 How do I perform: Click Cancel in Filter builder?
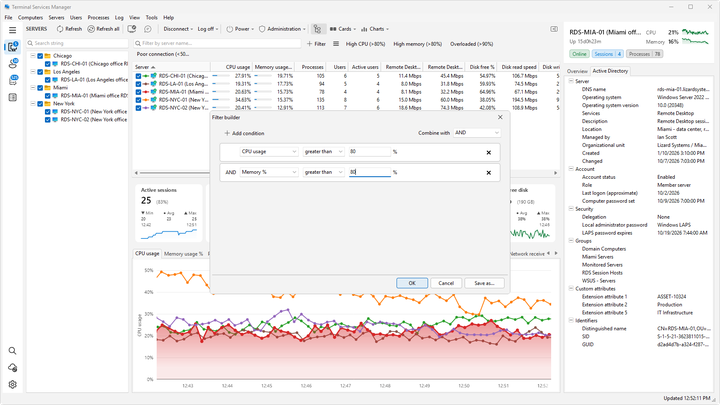point(446,283)
